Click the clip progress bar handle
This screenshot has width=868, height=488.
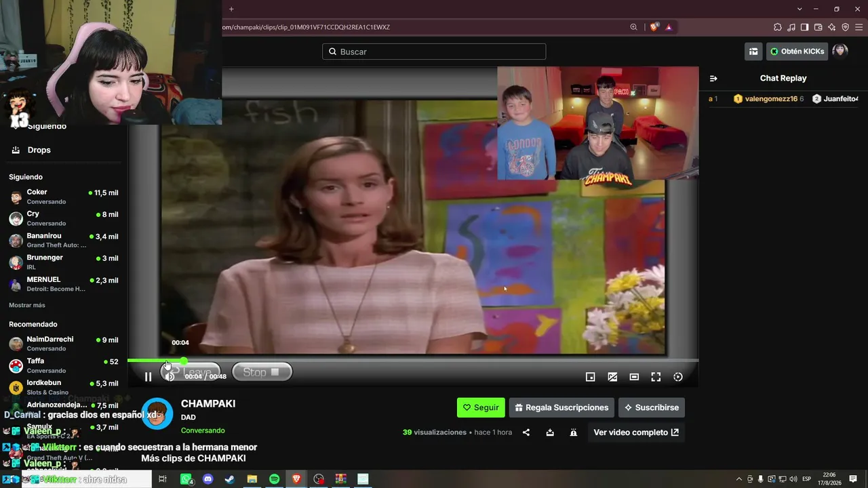pyautogui.click(x=183, y=361)
